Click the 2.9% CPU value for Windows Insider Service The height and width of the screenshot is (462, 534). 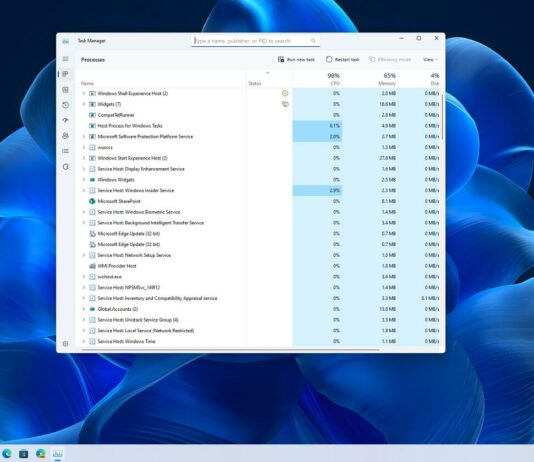[317, 190]
